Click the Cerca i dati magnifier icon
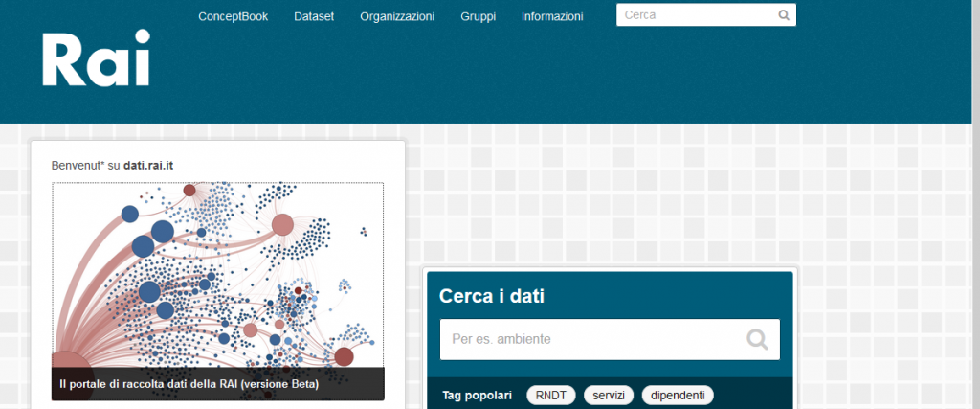Image resolution: width=980 pixels, height=409 pixels. coord(757,340)
